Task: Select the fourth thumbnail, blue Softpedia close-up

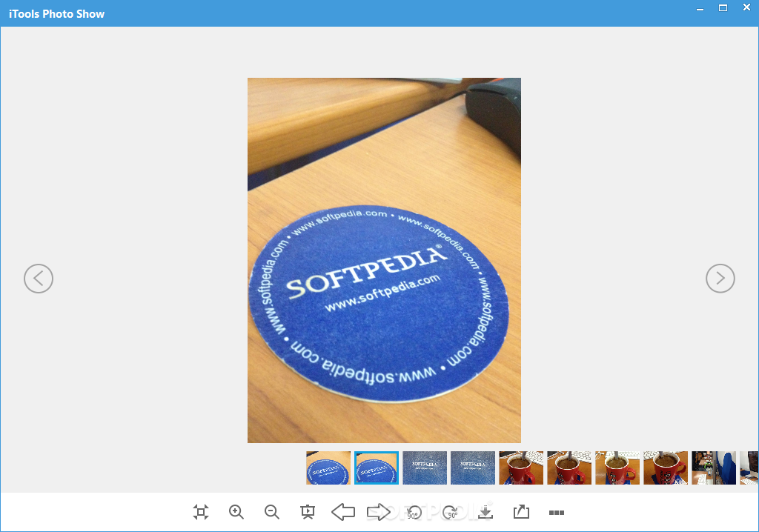Action: [473, 468]
